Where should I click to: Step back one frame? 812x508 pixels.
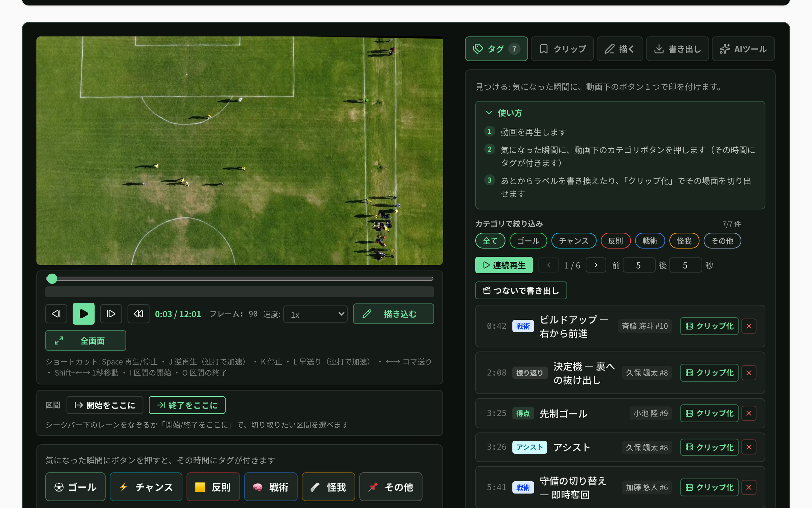(x=56, y=314)
